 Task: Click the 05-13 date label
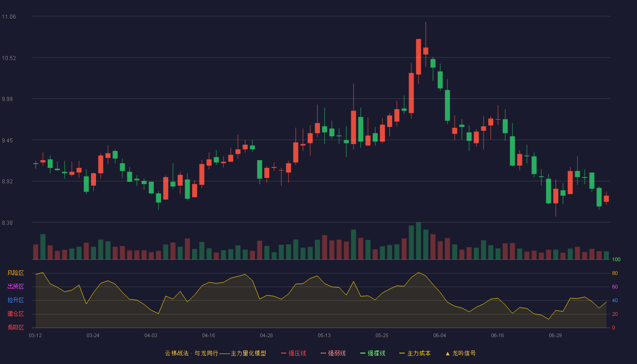324,335
